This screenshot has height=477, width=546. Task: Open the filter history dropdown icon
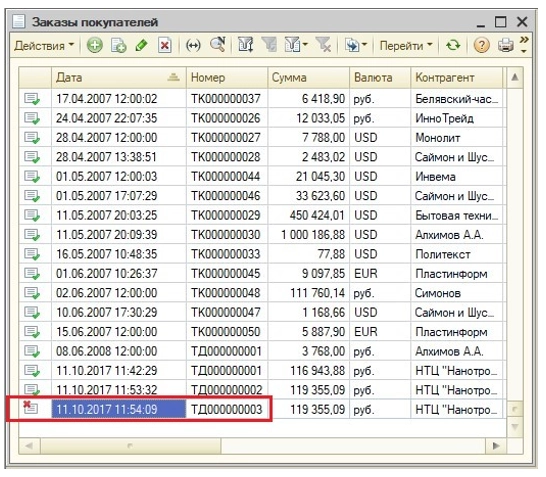296,45
